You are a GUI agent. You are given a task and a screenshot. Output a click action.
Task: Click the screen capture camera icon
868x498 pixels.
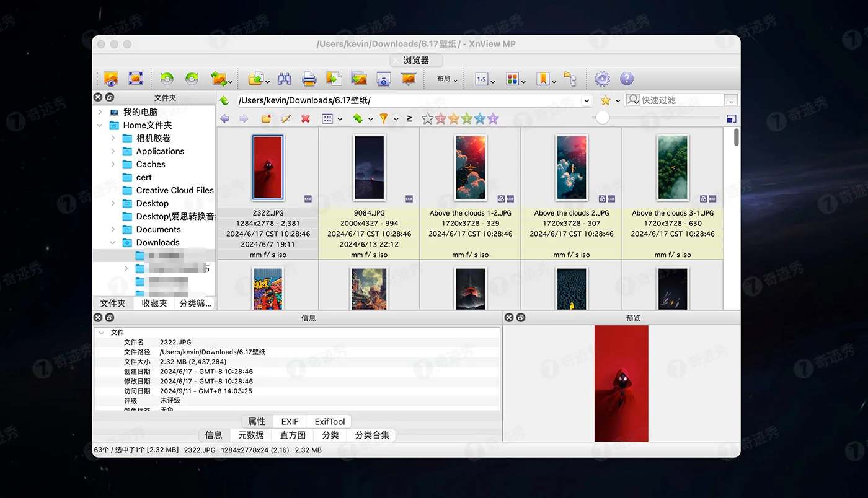[x=383, y=79]
